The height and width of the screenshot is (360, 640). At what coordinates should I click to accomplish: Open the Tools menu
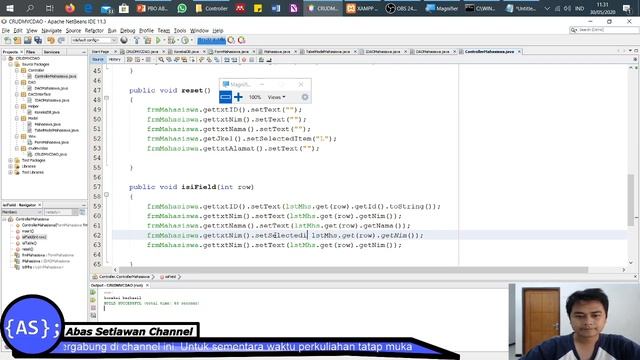[x=180, y=31]
